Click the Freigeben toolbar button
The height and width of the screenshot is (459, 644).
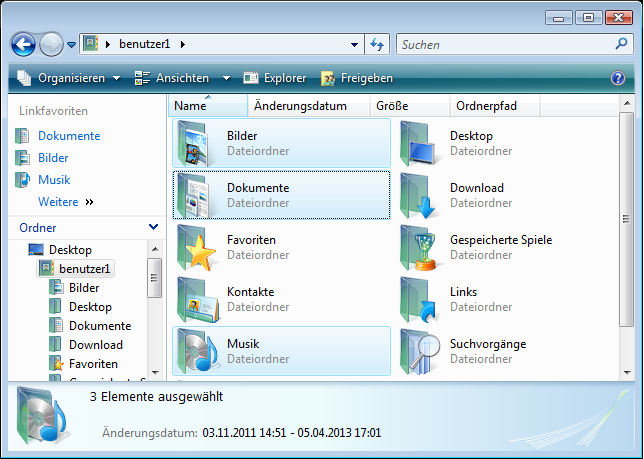357,78
